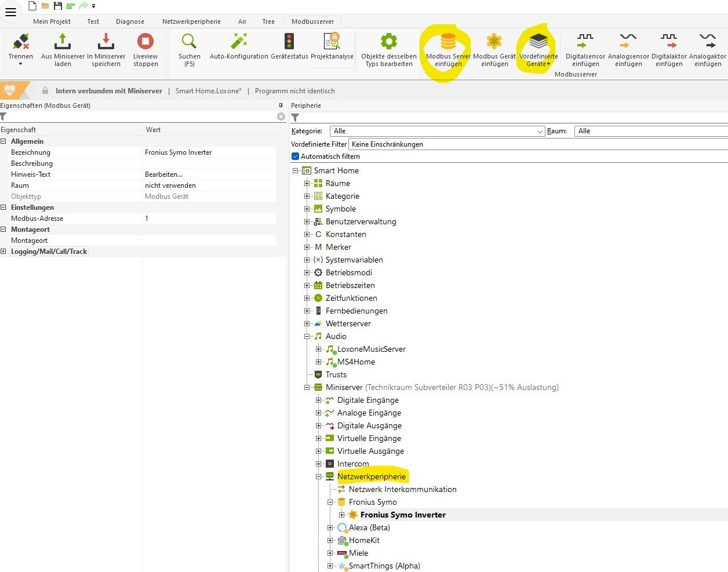The height and width of the screenshot is (572, 728).
Task: Click the Eigenschaften filter text box
Action: (141, 116)
